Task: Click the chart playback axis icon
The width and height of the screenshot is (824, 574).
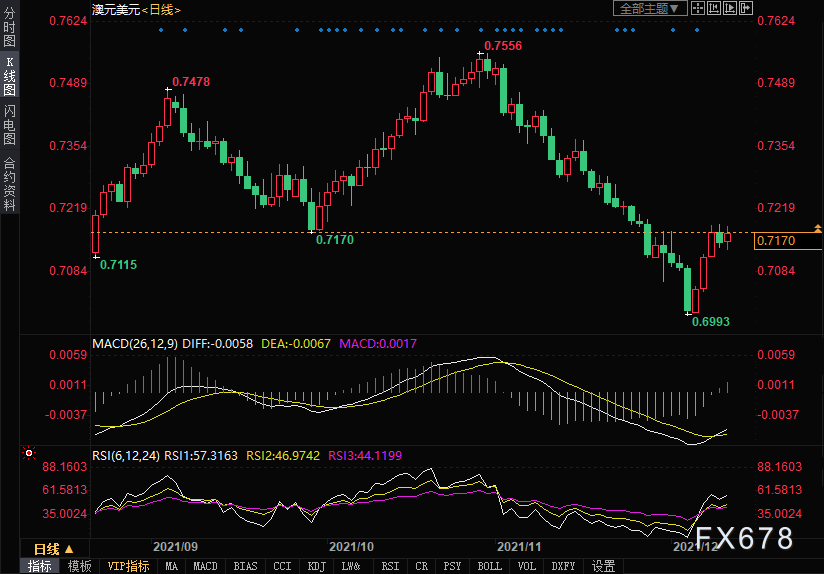Action: 730,9
